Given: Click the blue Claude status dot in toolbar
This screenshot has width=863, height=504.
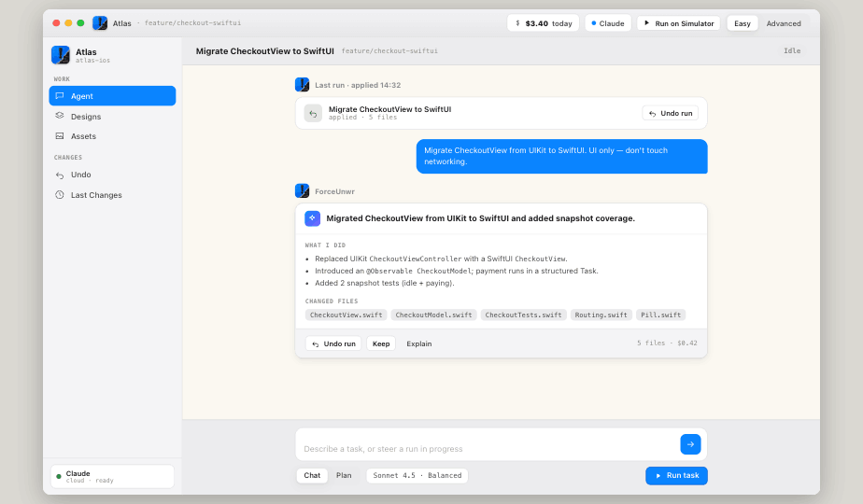Looking at the screenshot, I should (x=593, y=23).
